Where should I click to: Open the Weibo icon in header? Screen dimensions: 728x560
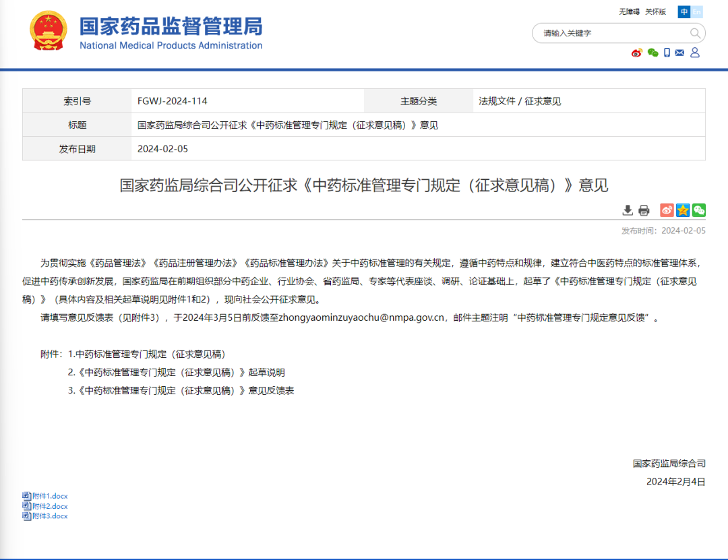coord(636,53)
